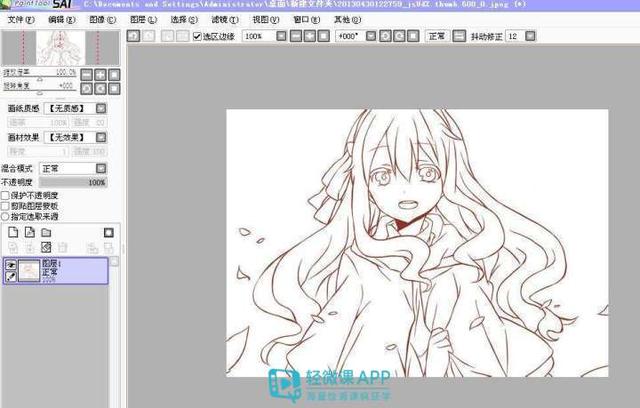The width and height of the screenshot is (640, 408).
Task: Click the new normal layer icon
Action: tap(13, 233)
